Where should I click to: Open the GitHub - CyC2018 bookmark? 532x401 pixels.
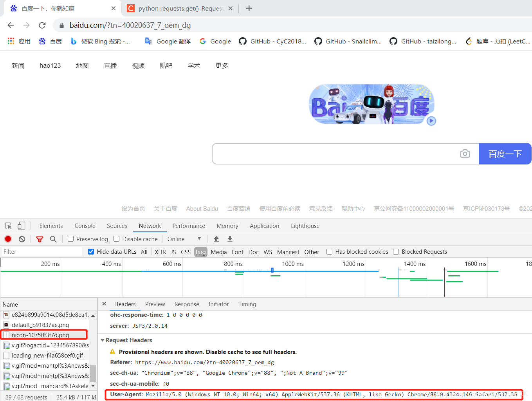[x=272, y=41]
